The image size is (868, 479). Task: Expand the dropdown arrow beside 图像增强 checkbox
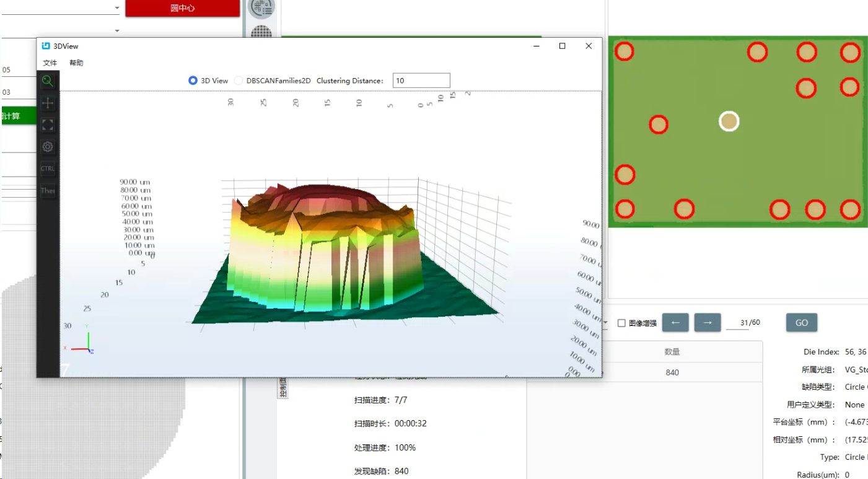604,323
